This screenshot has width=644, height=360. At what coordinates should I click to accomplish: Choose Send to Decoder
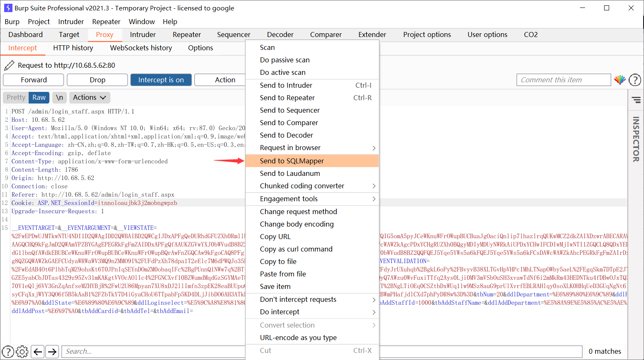click(x=312, y=135)
